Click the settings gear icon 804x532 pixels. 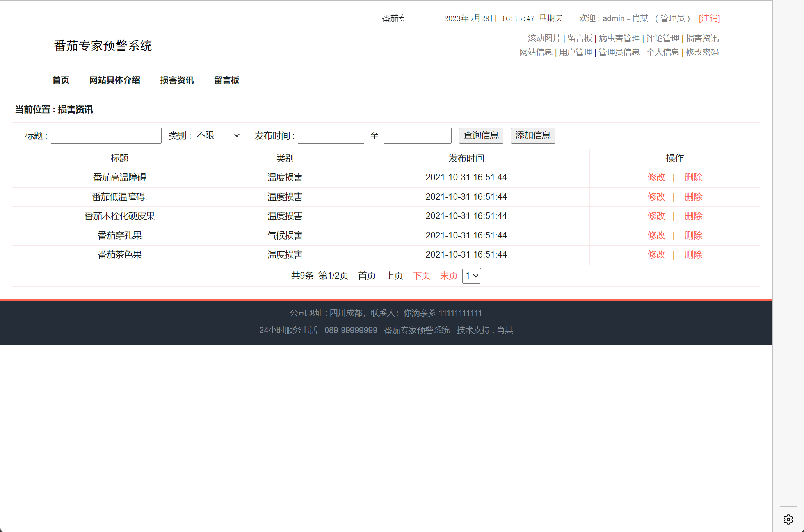pyautogui.click(x=788, y=520)
